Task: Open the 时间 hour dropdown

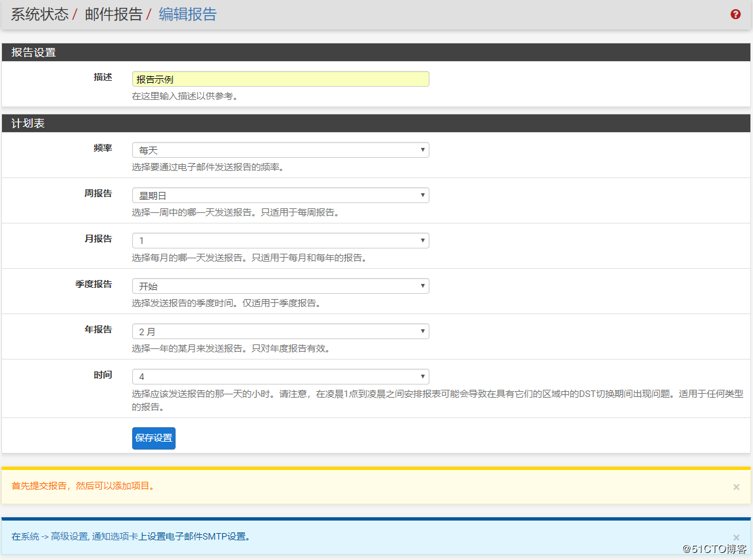Action: [280, 377]
